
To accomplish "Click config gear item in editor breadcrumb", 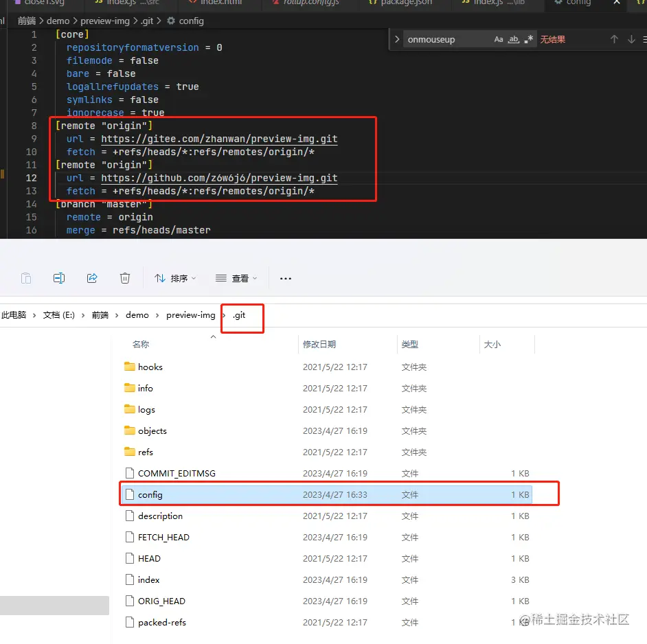I will tap(185, 21).
